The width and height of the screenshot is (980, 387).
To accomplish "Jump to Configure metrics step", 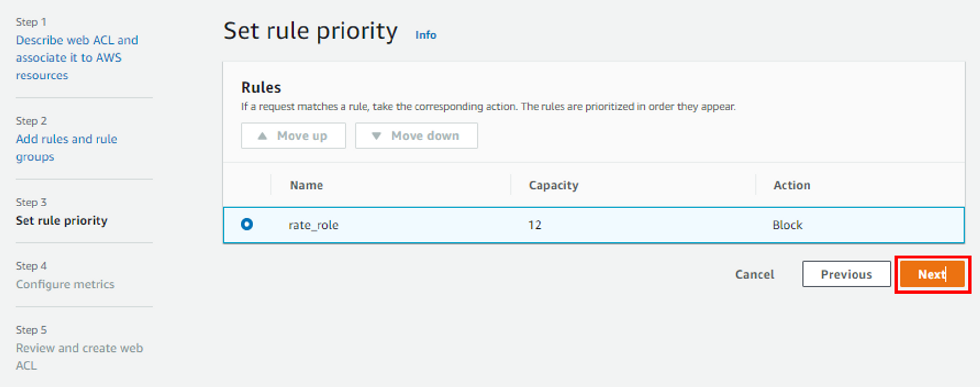I will pos(65,284).
